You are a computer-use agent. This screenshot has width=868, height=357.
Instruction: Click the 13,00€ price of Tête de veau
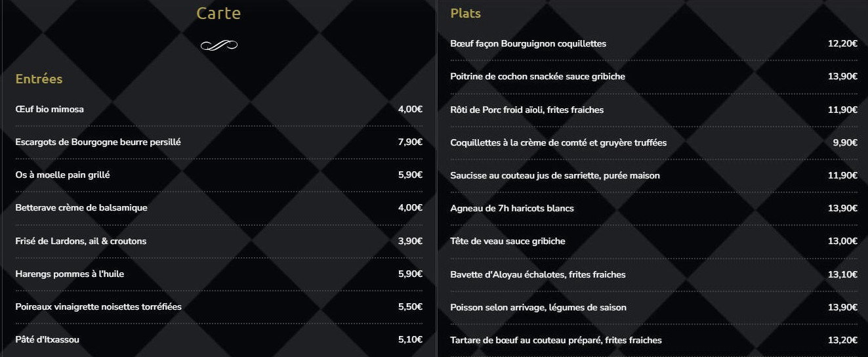842,241
